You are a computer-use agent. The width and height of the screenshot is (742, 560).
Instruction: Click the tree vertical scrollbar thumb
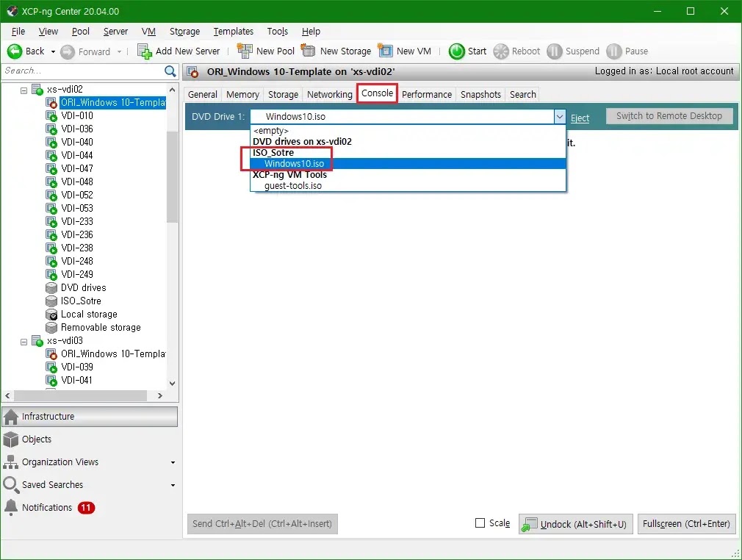pyautogui.click(x=172, y=176)
